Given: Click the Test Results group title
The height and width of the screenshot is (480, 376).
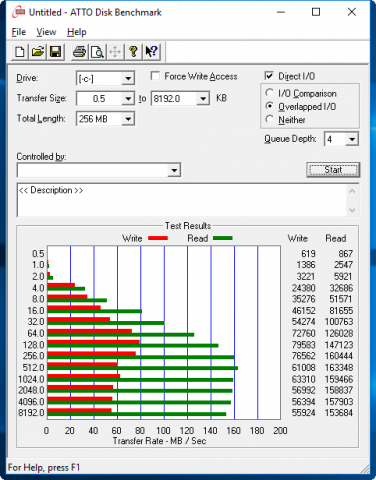Looking at the screenshot, I should (x=188, y=226).
